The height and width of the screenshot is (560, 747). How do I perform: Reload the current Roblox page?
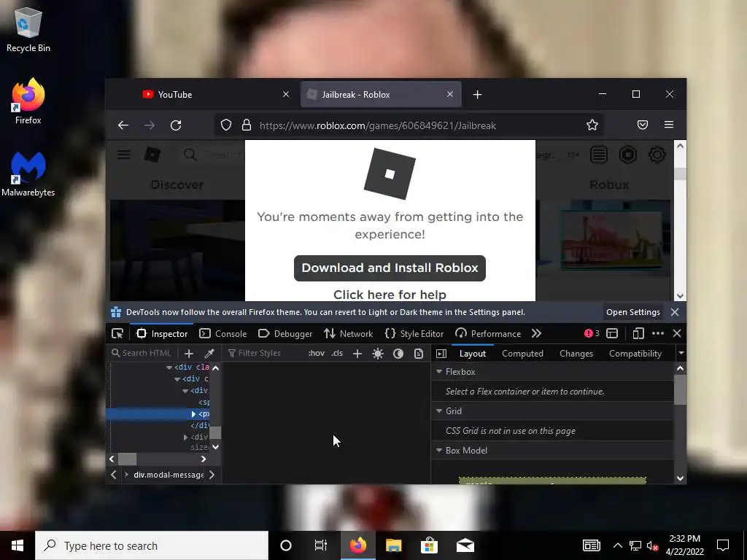tap(176, 125)
